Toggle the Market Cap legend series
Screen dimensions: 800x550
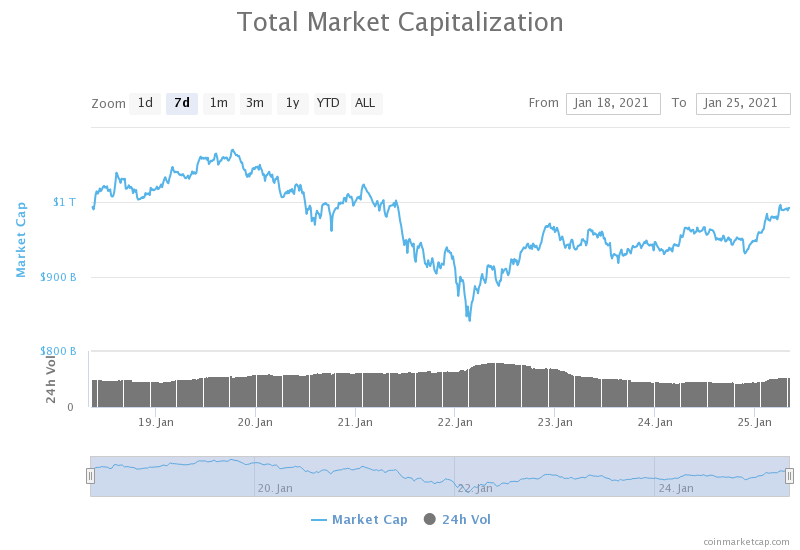click(x=359, y=519)
